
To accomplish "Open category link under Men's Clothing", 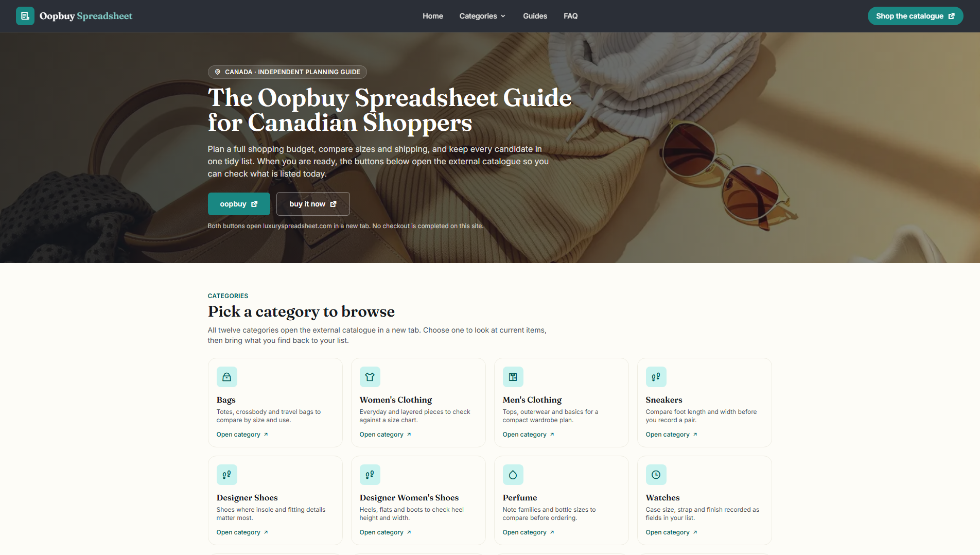I will 529,435.
